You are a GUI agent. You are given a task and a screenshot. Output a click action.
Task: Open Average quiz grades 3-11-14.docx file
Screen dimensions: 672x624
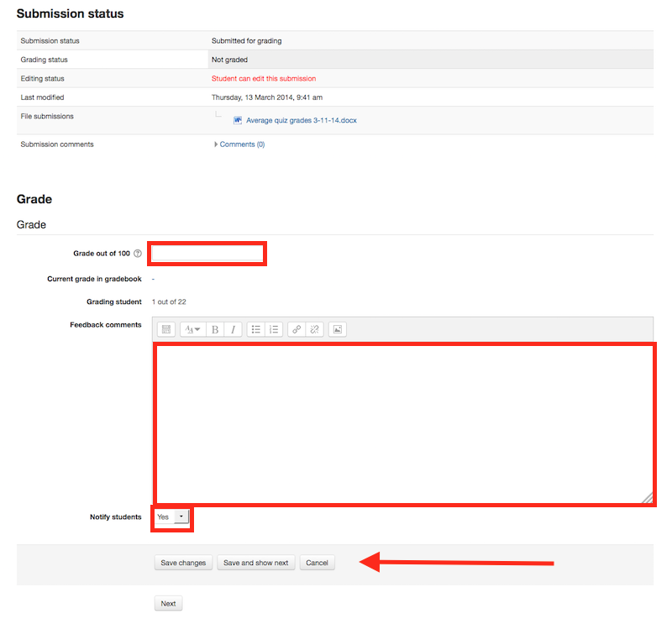[301, 120]
